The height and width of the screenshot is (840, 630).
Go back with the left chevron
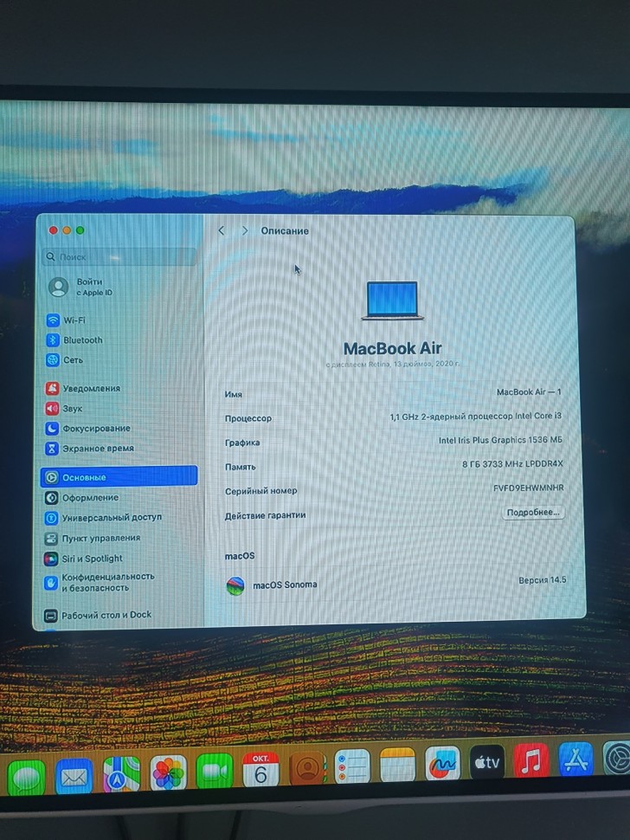coord(221,230)
